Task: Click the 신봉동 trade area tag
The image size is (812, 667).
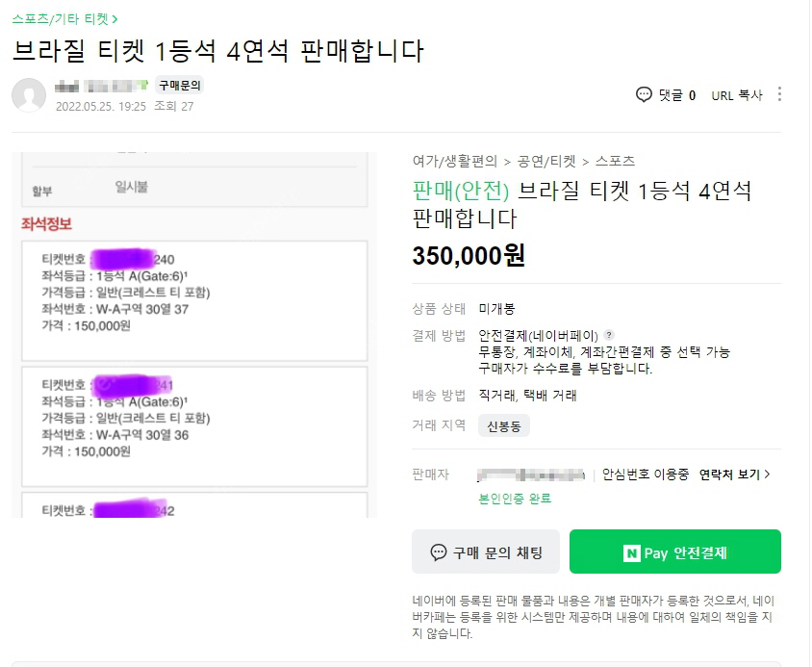Action: (x=503, y=425)
